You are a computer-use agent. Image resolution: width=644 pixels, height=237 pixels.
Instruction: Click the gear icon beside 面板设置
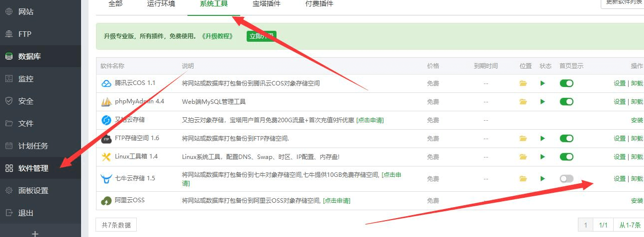[x=9, y=190]
